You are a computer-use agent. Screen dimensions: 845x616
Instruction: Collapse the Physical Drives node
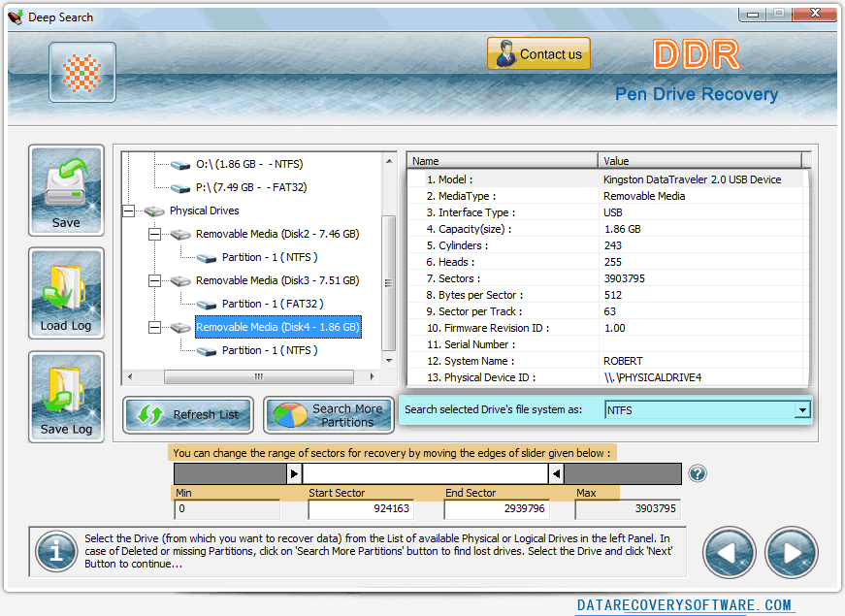tap(127, 211)
